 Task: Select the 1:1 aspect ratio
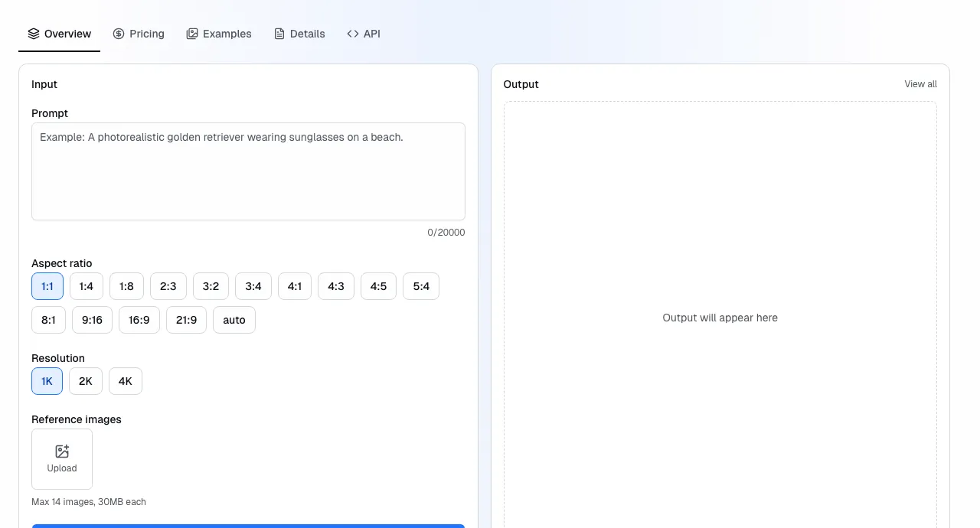[x=47, y=286]
